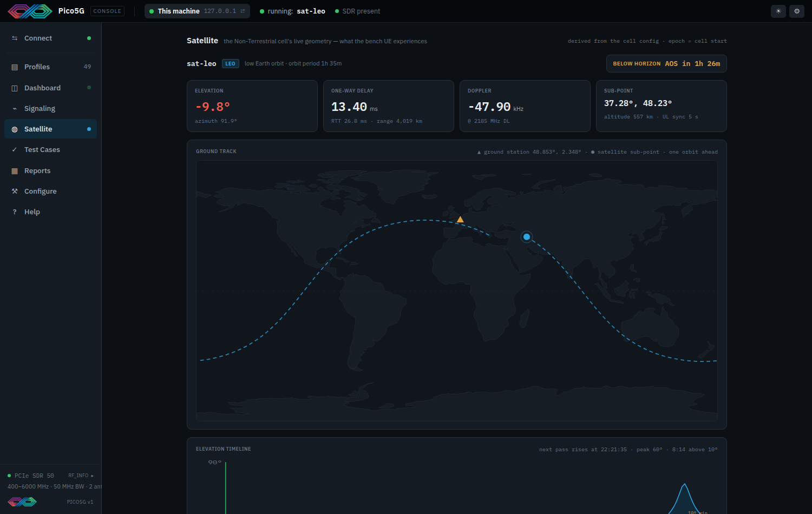Click the Help question mark icon

(15, 212)
